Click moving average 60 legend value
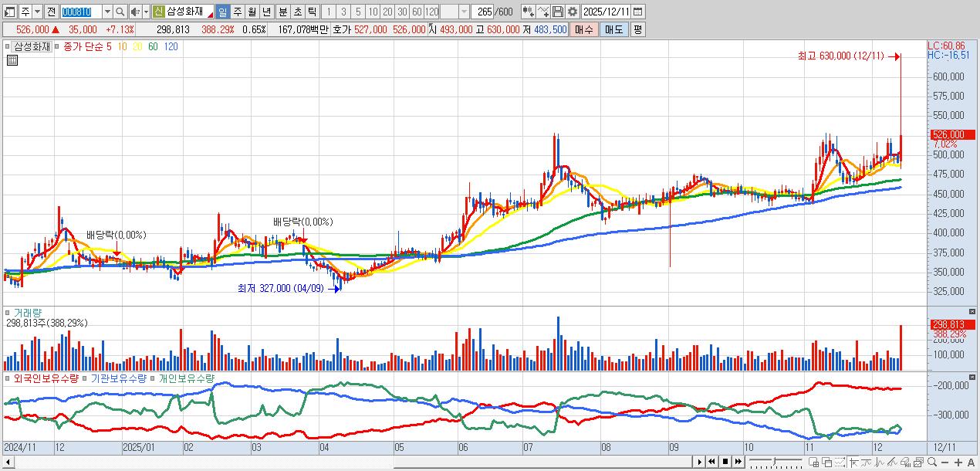Viewport: 980px width, 471px height. pos(154,46)
